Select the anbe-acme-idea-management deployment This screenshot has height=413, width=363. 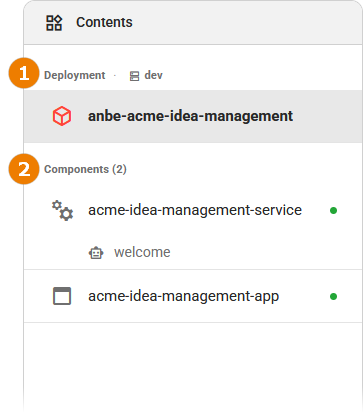pyautogui.click(x=193, y=116)
